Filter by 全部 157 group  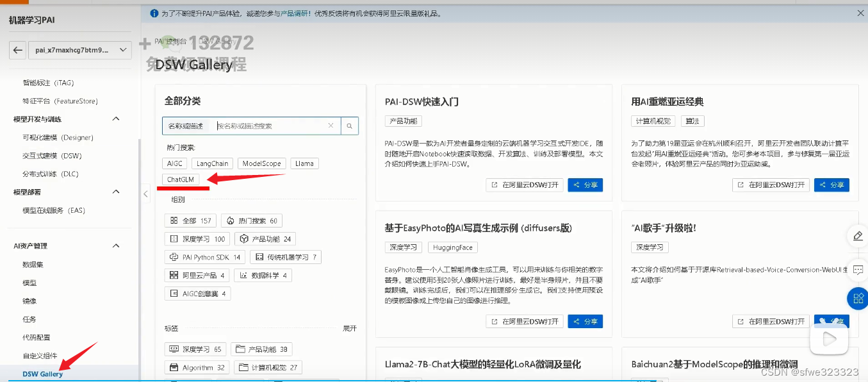point(190,220)
